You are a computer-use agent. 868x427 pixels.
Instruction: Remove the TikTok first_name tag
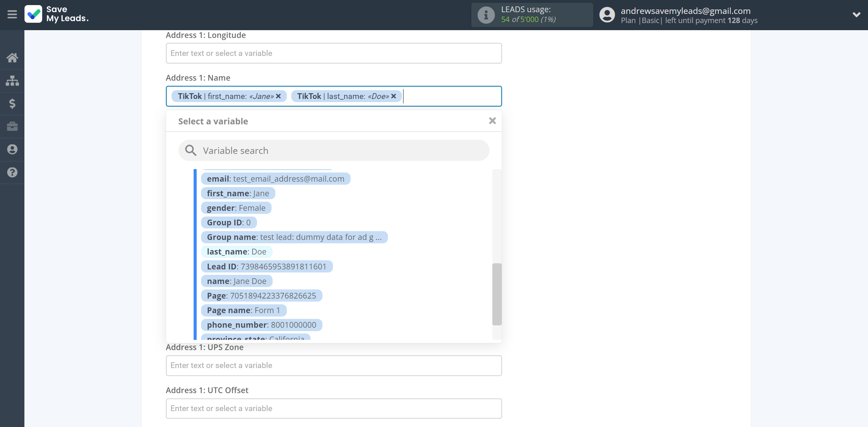[x=278, y=96]
